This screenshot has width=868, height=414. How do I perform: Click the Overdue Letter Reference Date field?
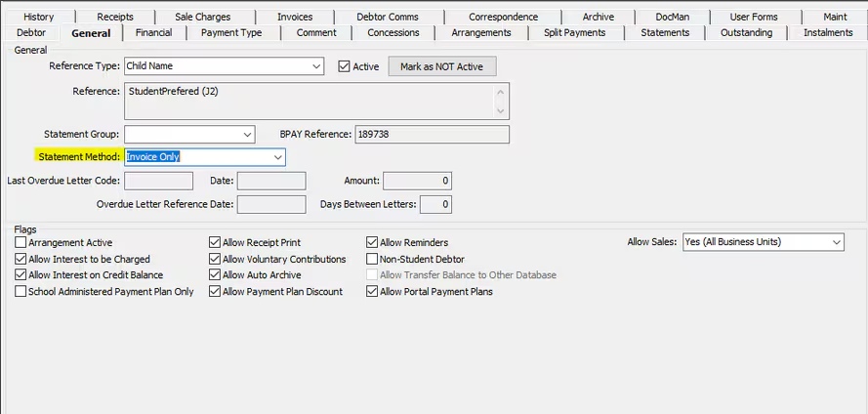click(271, 204)
